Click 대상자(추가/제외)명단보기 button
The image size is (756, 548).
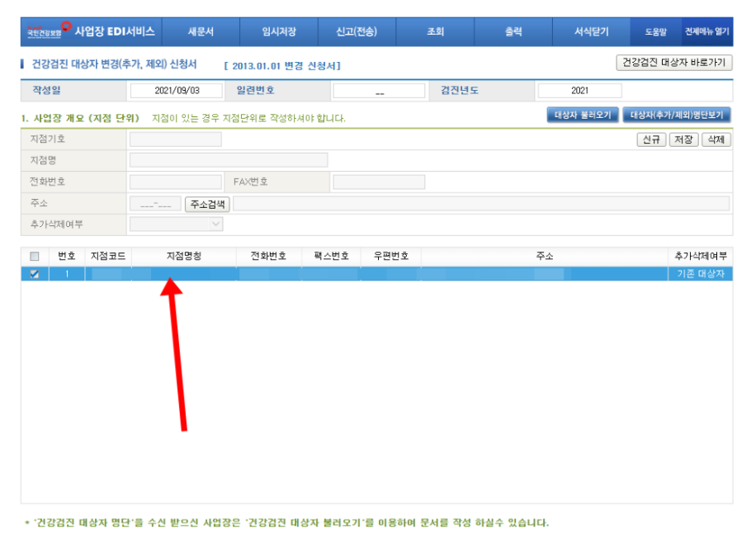[677, 116]
